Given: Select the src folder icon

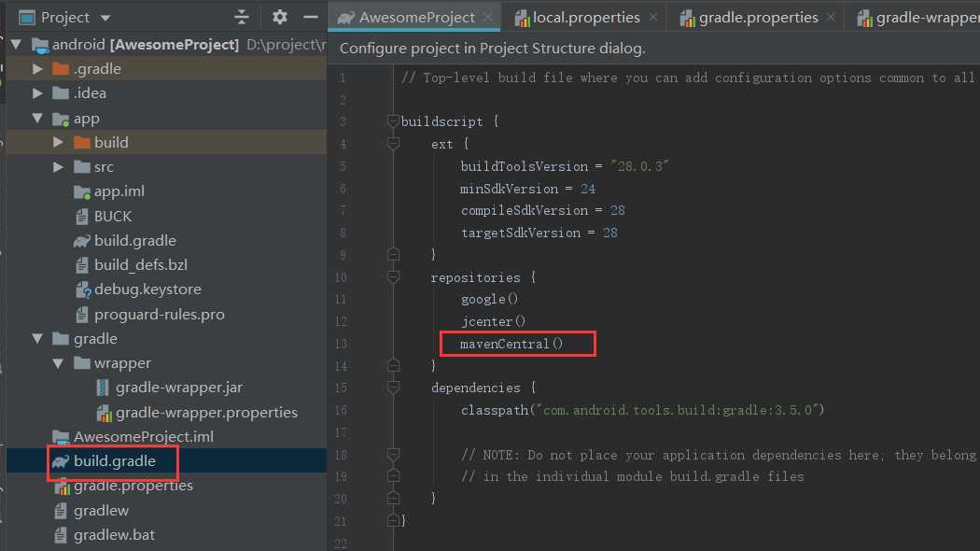Looking at the screenshot, I should point(82,167).
